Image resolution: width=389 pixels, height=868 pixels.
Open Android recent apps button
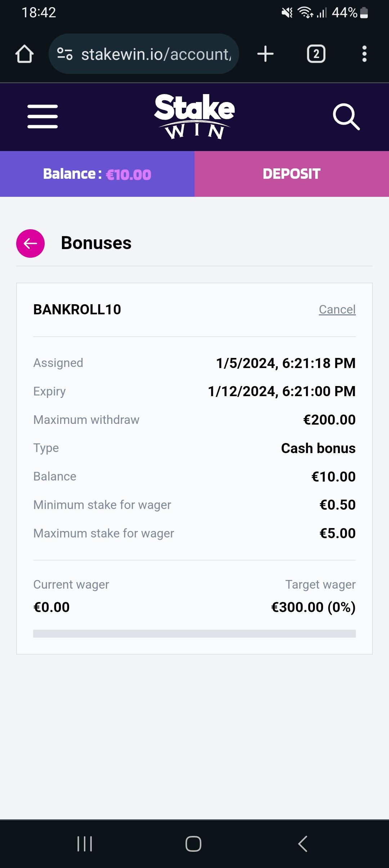click(85, 843)
